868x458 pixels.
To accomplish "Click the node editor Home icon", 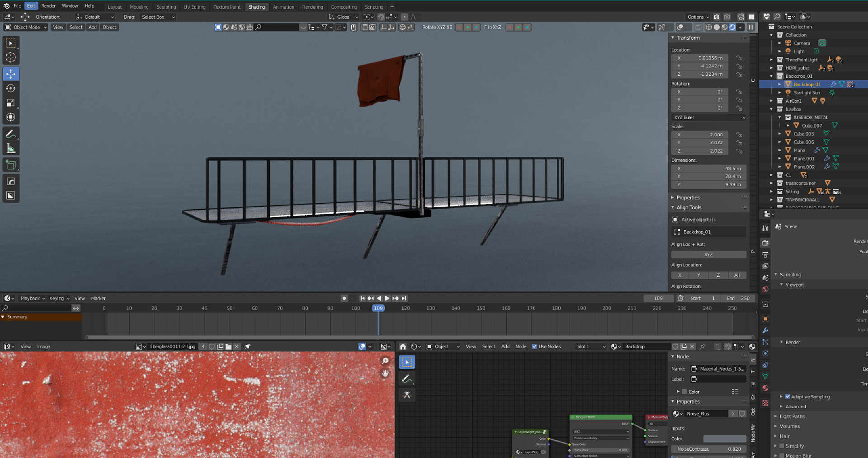I will click(403, 346).
